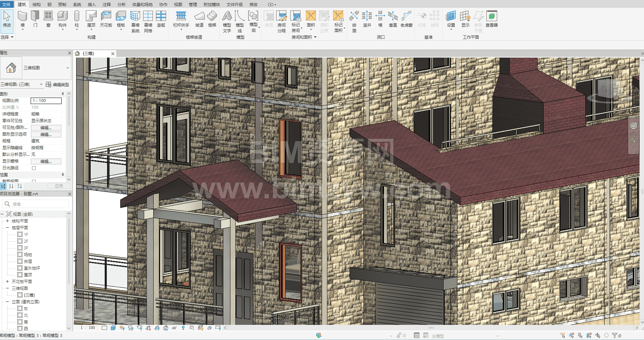Image resolution: width=644 pixels, height=340 pixels.
Task: Open the 三维视图 type selector dropdown
Action: pyautogui.click(x=67, y=68)
